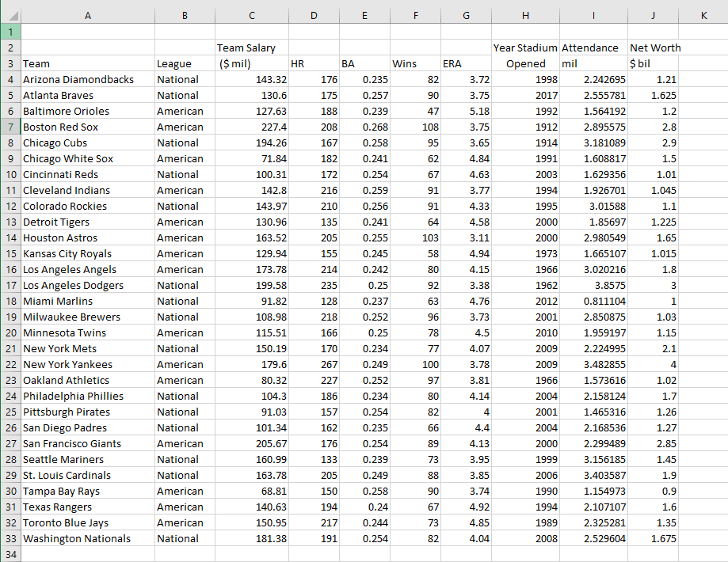Select column C Team Salary header

pos(251,14)
